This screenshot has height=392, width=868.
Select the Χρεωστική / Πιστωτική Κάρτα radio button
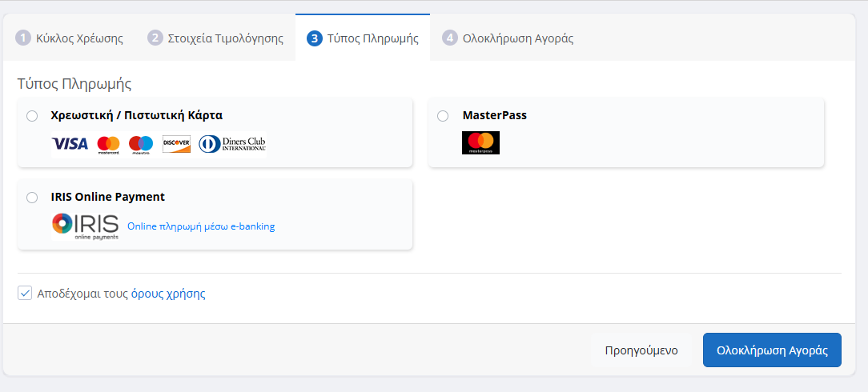tap(32, 116)
